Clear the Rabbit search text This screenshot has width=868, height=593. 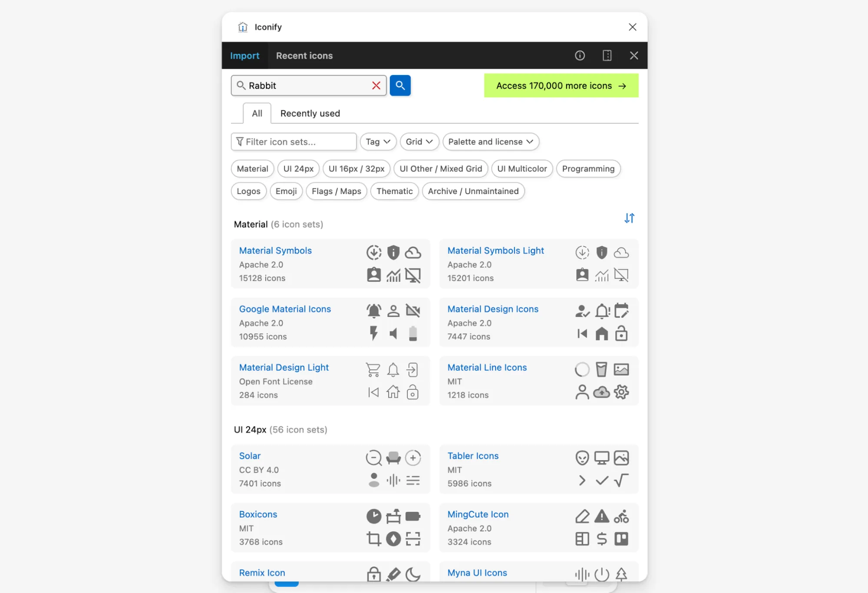376,86
